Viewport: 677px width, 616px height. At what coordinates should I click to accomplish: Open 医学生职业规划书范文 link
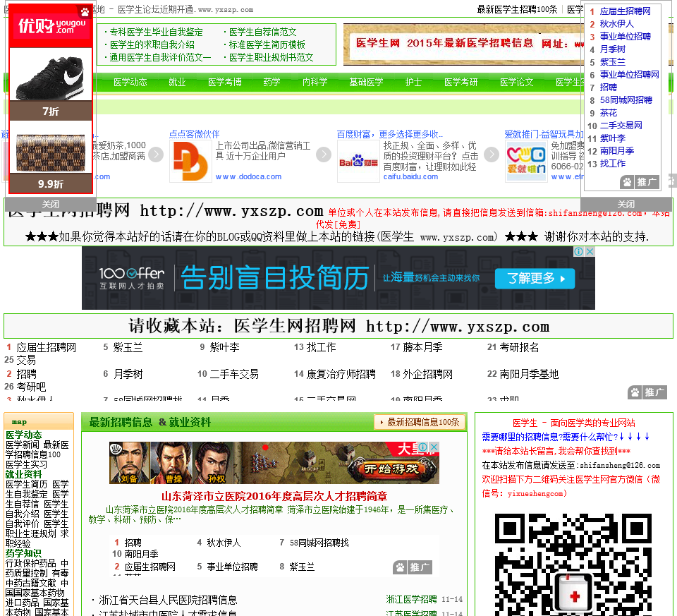point(271,57)
